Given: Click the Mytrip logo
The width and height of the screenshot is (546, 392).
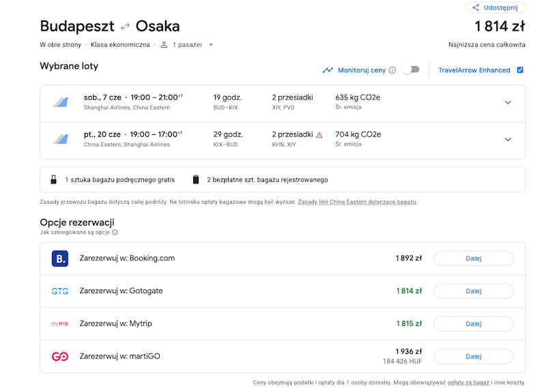Looking at the screenshot, I should coord(60,323).
